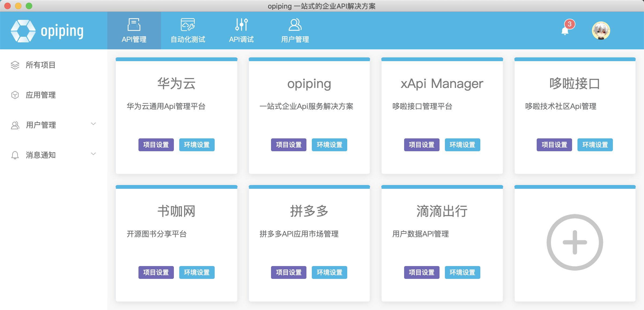Minimize window with yellow button

tap(18, 6)
